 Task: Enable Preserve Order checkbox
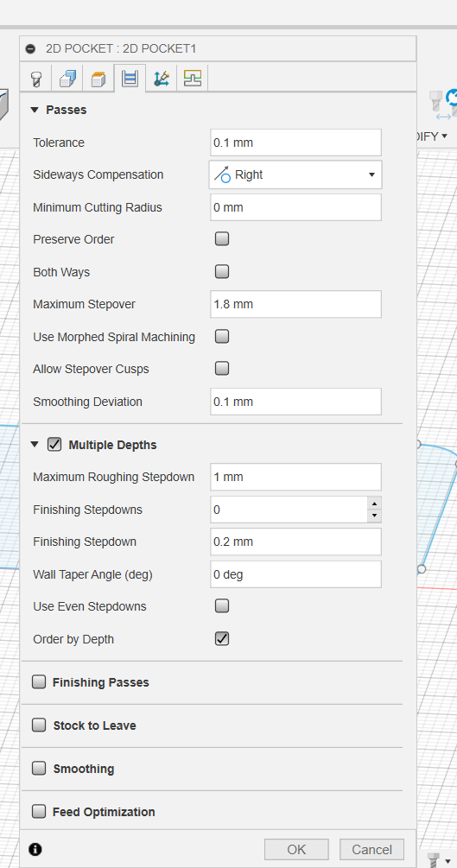click(222, 239)
